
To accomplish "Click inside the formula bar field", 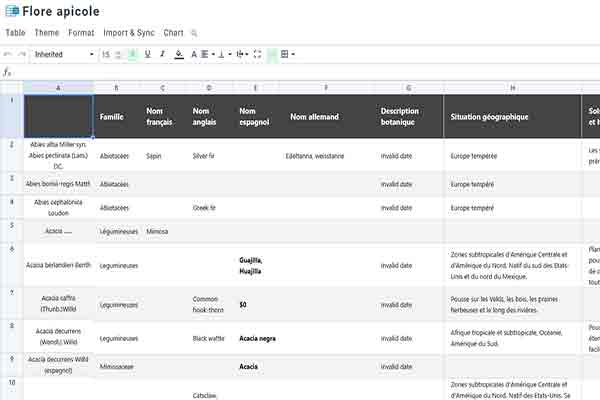I will (300, 72).
